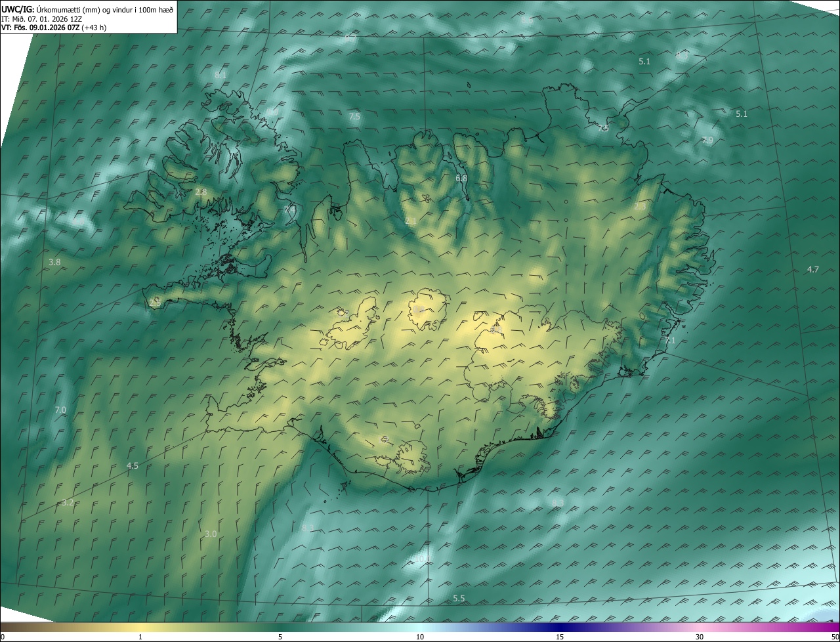Viewport: 840px width, 642px height.
Task: Click the colour scale tick label 5
Action: tap(280, 637)
